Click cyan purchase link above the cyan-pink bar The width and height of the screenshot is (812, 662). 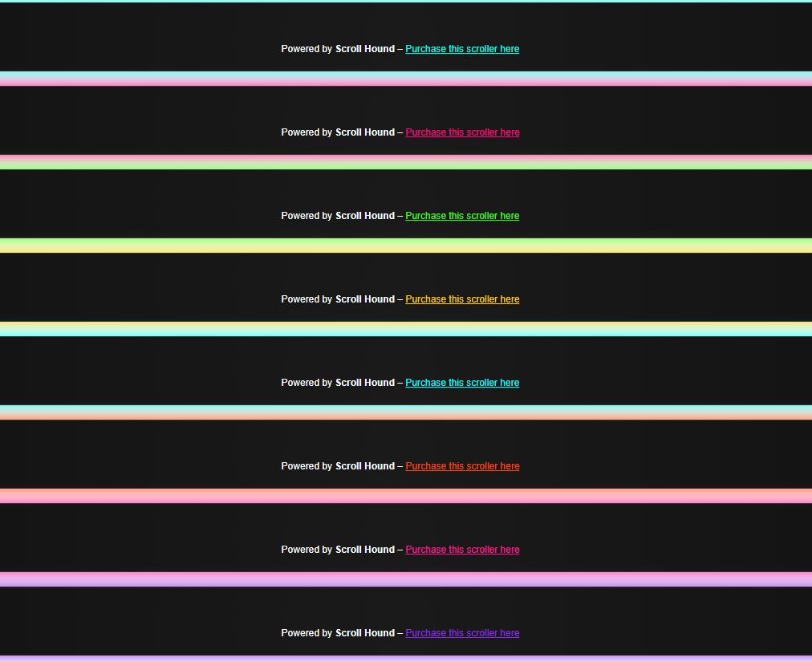point(462,49)
